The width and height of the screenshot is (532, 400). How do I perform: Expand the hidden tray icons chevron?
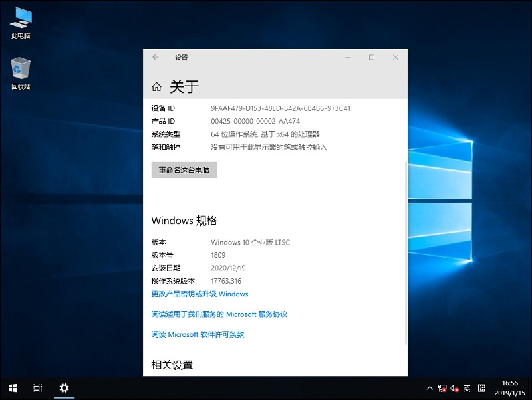(429, 388)
